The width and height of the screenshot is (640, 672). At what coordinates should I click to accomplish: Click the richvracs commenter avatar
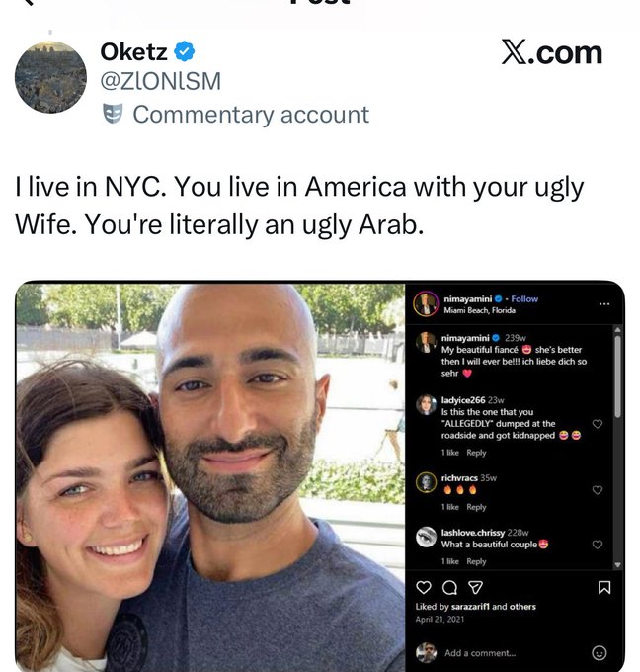tap(426, 481)
